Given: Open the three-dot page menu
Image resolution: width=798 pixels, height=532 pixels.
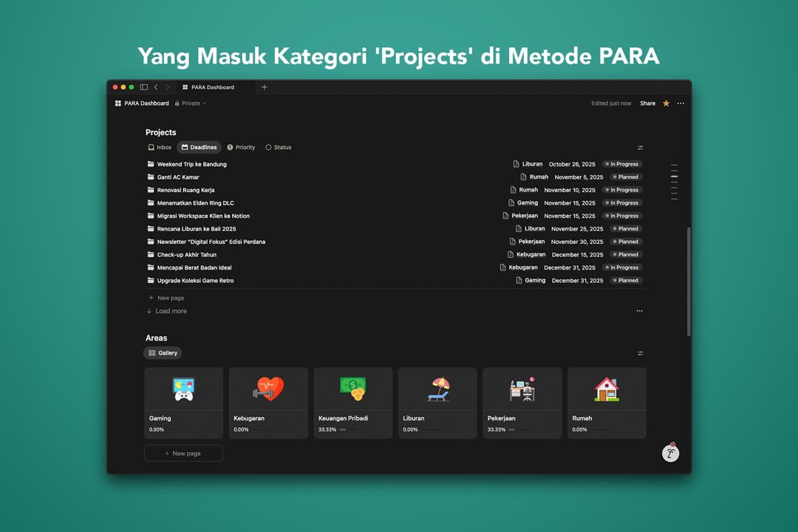Looking at the screenshot, I should (681, 103).
